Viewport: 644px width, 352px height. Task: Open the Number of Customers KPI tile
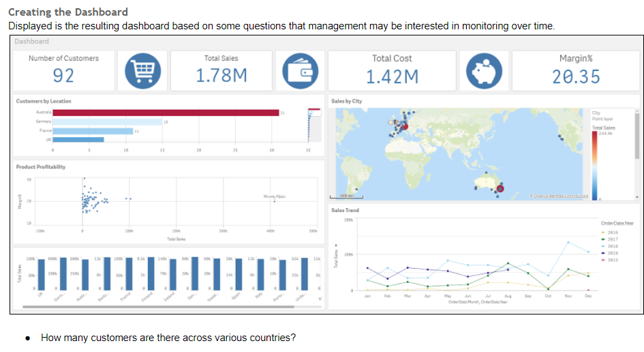pyautogui.click(x=63, y=70)
